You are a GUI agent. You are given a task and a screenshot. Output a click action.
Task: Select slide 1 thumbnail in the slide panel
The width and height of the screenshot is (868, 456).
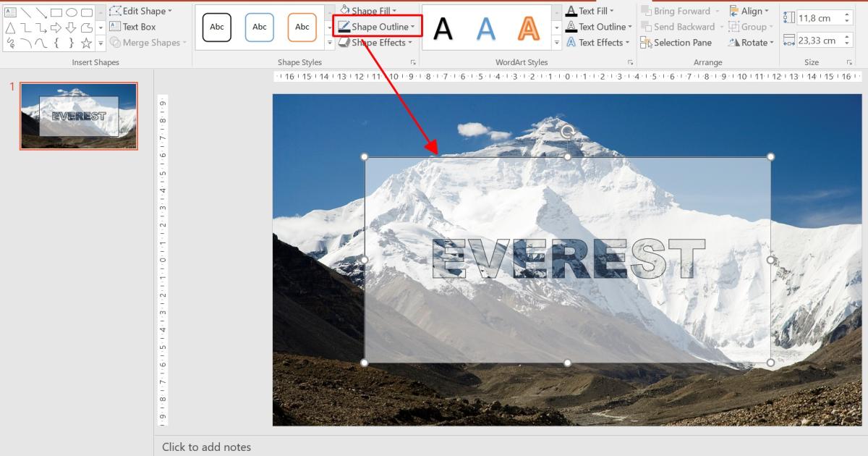pos(78,116)
